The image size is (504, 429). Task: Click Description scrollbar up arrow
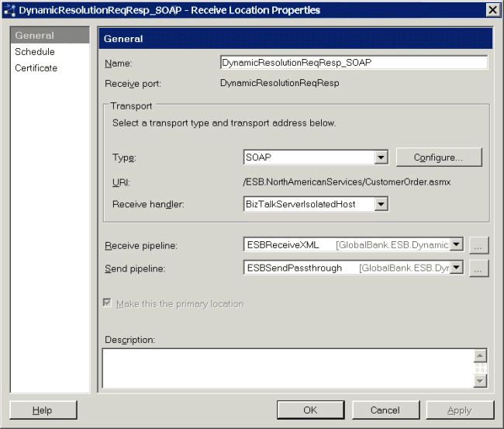tap(480, 355)
